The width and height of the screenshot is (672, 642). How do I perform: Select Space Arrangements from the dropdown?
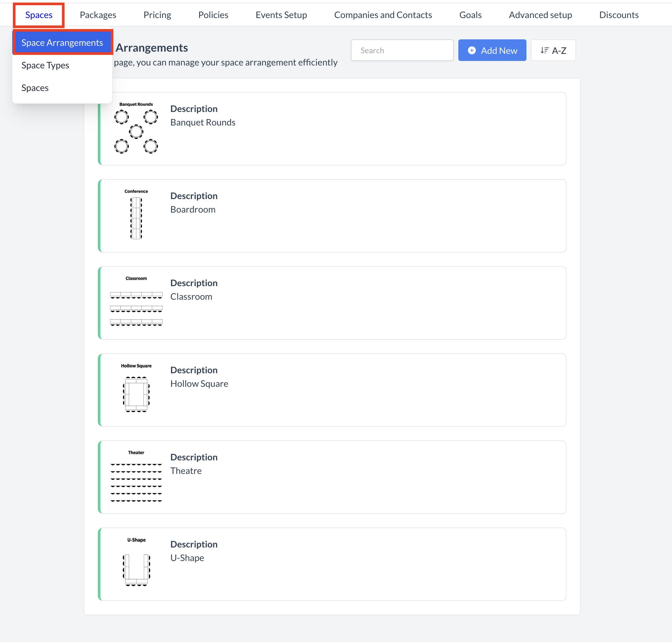(62, 43)
